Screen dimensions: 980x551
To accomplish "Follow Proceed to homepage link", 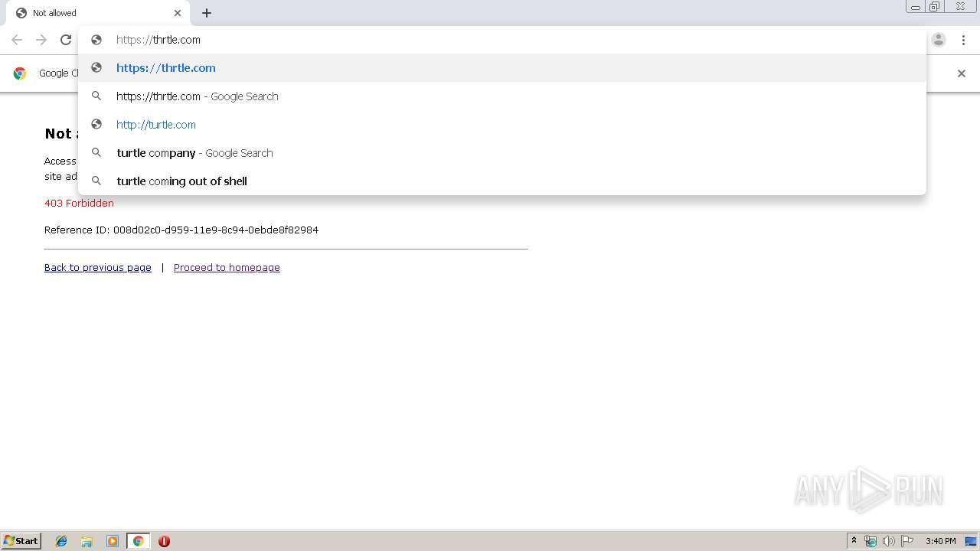I will 227,267.
